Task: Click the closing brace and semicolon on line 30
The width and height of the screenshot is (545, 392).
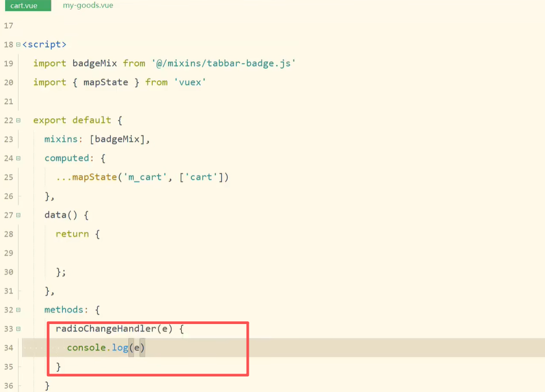Action: (x=61, y=272)
